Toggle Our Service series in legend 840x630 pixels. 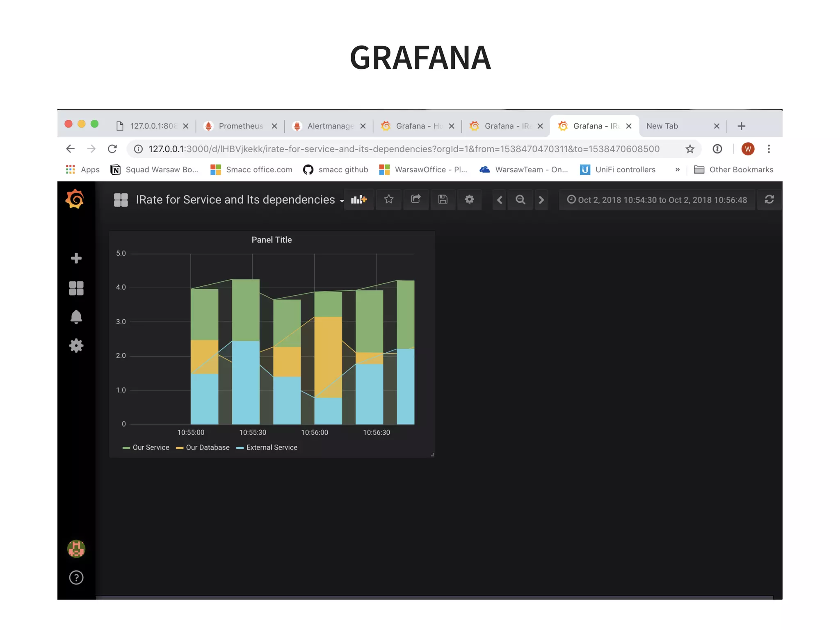point(151,447)
